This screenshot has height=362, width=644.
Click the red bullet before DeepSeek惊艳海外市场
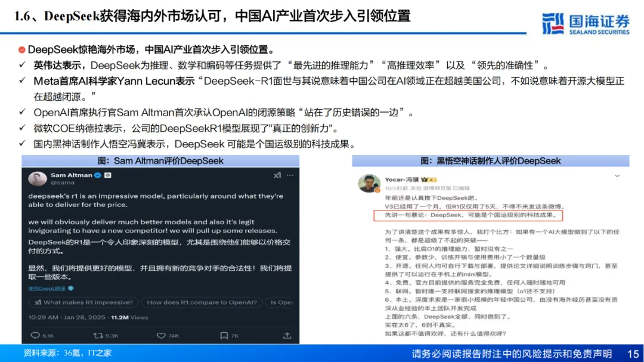pos(22,50)
